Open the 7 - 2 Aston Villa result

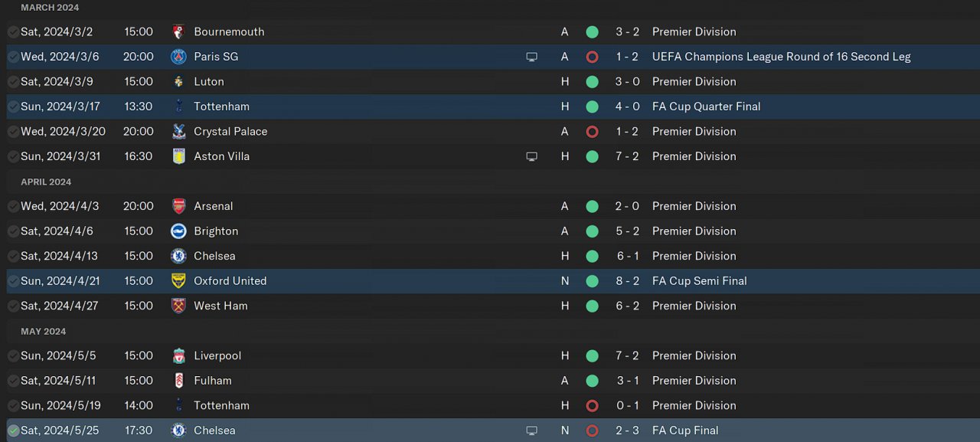click(x=627, y=156)
